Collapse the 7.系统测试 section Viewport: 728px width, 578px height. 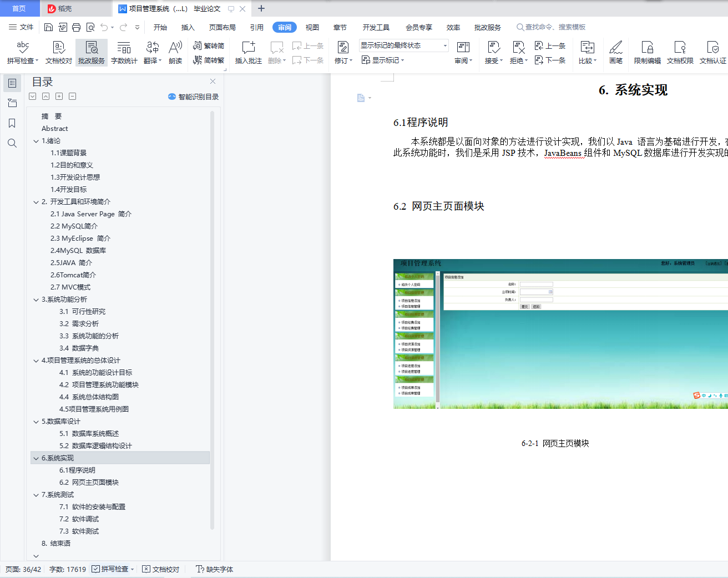[x=36, y=495]
